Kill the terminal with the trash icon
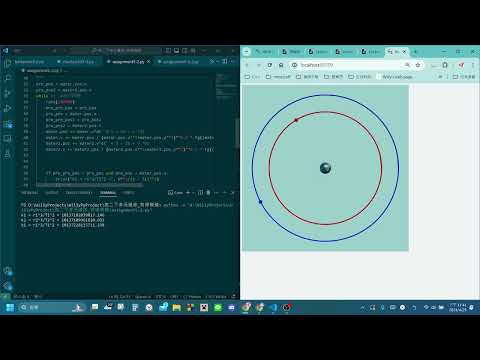Screen dimensions: 480x360 [x=208, y=193]
